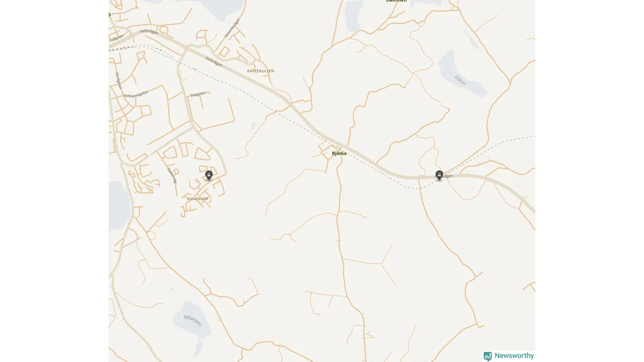644x362 pixels.
Task: Select the Nifsarpen lake label
Action: [192, 320]
